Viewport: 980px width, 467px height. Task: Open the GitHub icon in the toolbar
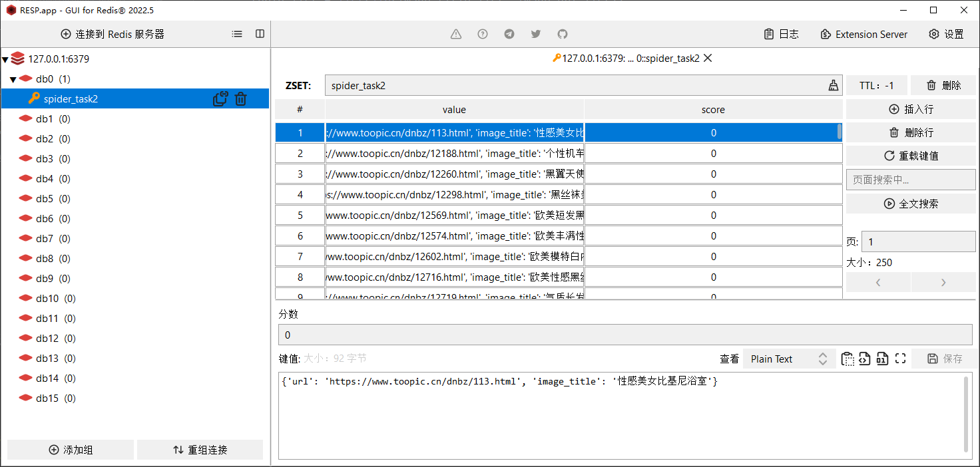563,34
